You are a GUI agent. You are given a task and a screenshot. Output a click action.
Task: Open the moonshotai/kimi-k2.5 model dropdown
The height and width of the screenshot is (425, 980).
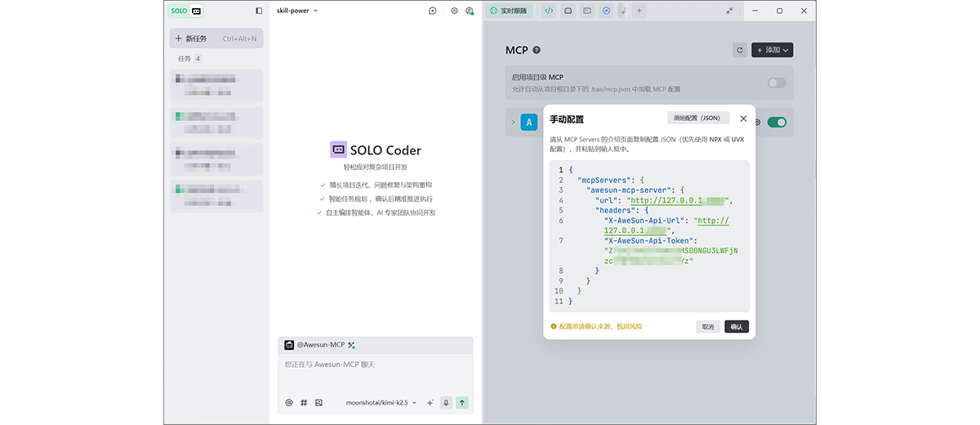[x=381, y=402]
